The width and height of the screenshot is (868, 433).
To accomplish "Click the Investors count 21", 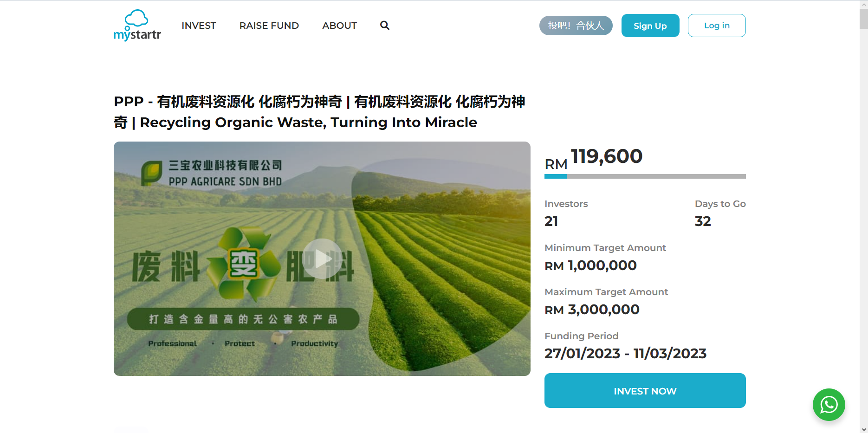I will point(551,221).
